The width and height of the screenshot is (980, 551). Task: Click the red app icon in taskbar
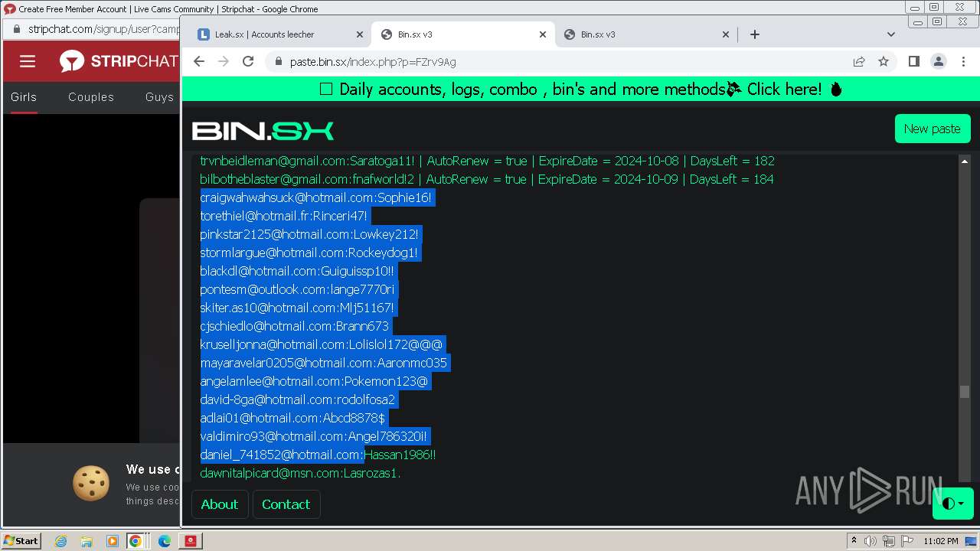point(191,541)
